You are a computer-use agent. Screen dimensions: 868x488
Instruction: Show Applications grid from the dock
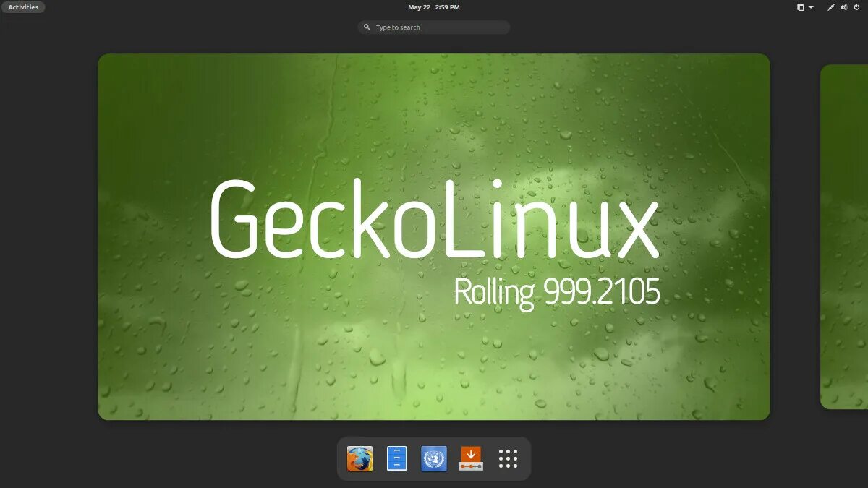(x=508, y=458)
